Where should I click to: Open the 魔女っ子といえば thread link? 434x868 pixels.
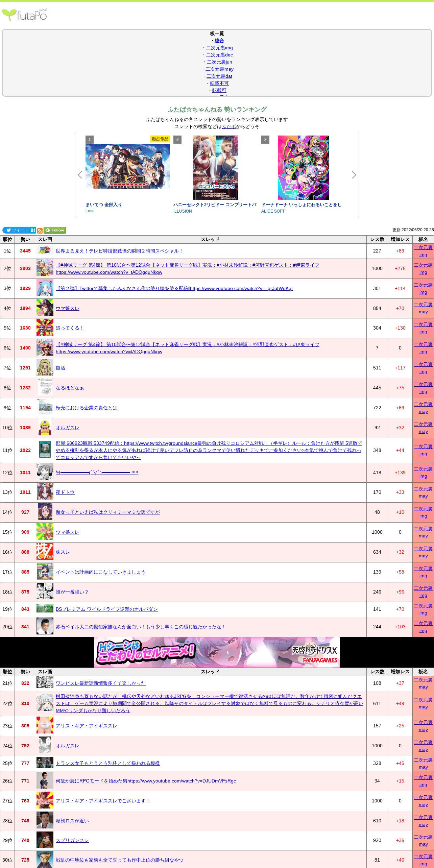point(108,512)
